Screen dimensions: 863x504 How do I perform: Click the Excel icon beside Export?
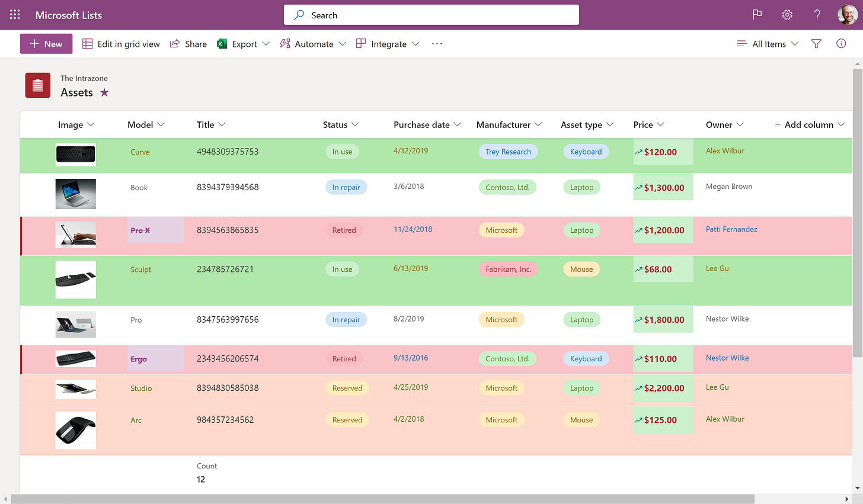(222, 44)
